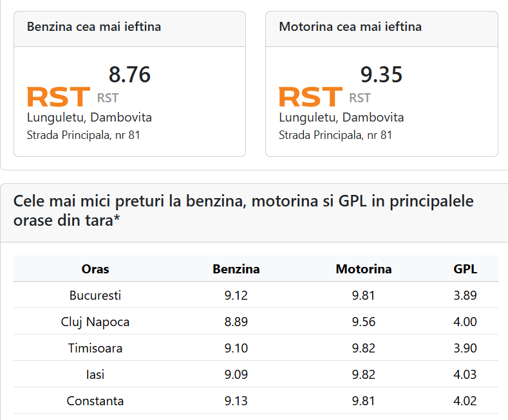
Task: Open the Motorina cea mai ieftina header
Action: [x=350, y=27]
